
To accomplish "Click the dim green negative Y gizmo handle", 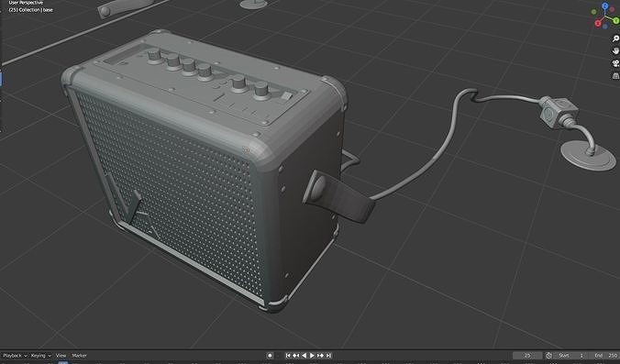I will tap(594, 12).
